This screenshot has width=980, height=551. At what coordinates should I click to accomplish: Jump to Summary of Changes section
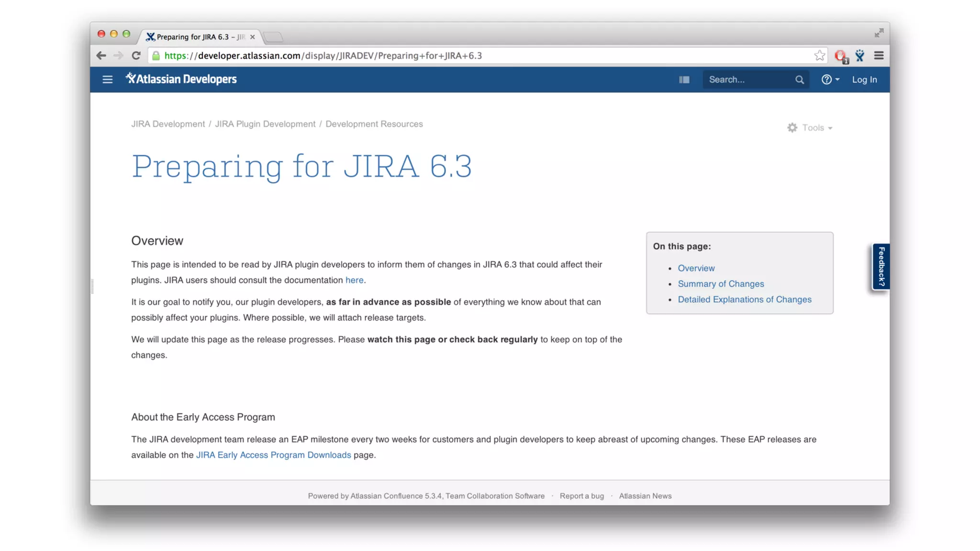coord(721,284)
